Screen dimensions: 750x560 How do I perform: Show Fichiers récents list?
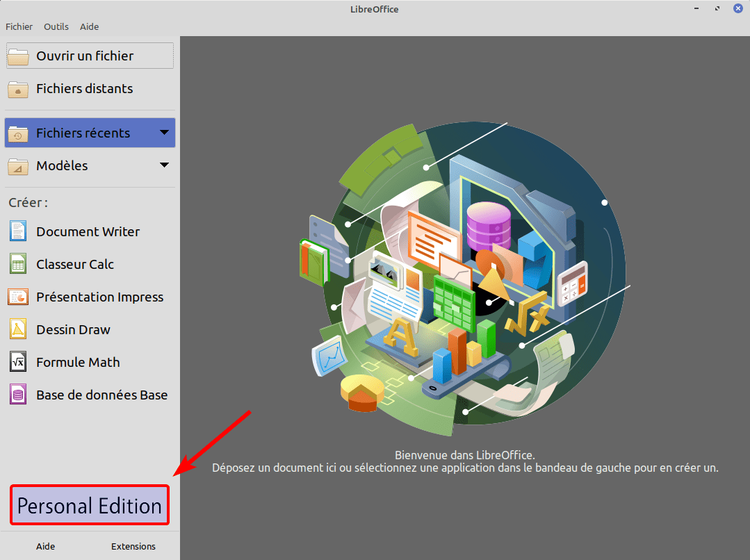pos(90,133)
